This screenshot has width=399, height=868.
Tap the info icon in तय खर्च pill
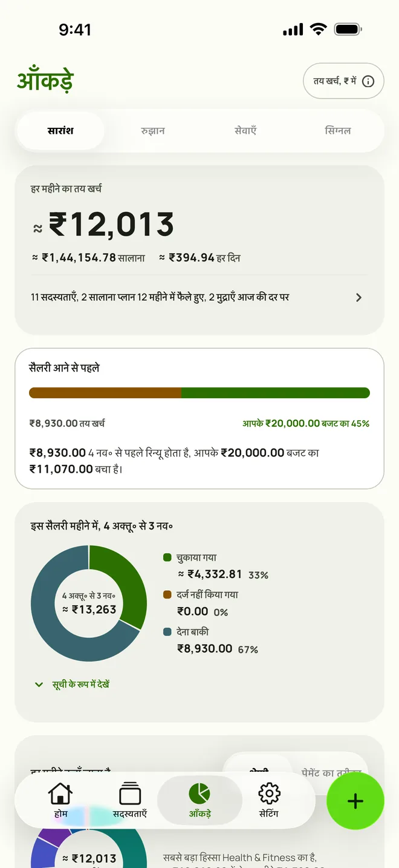[x=368, y=81]
